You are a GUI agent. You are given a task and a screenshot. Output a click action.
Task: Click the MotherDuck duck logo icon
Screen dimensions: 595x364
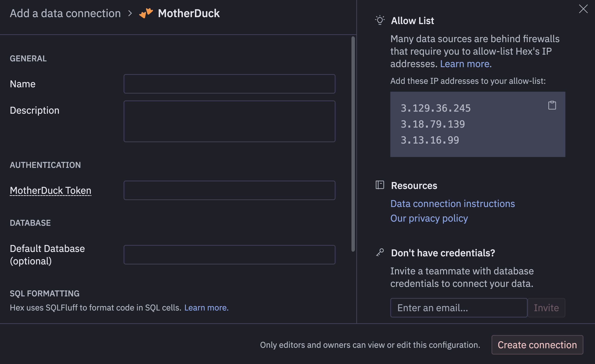coord(146,13)
